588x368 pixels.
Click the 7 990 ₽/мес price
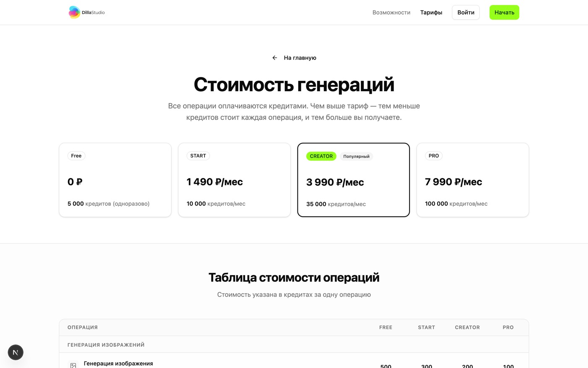[454, 182]
